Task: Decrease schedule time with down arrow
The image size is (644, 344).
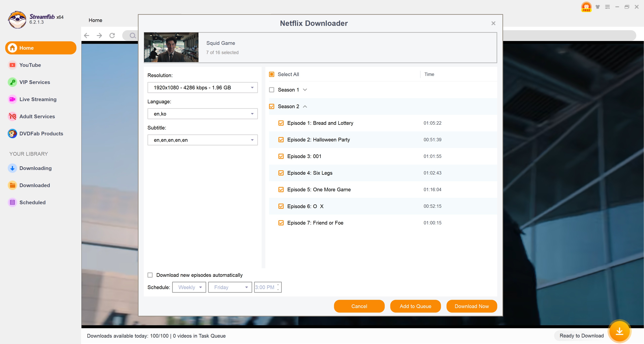Action: tap(278, 290)
